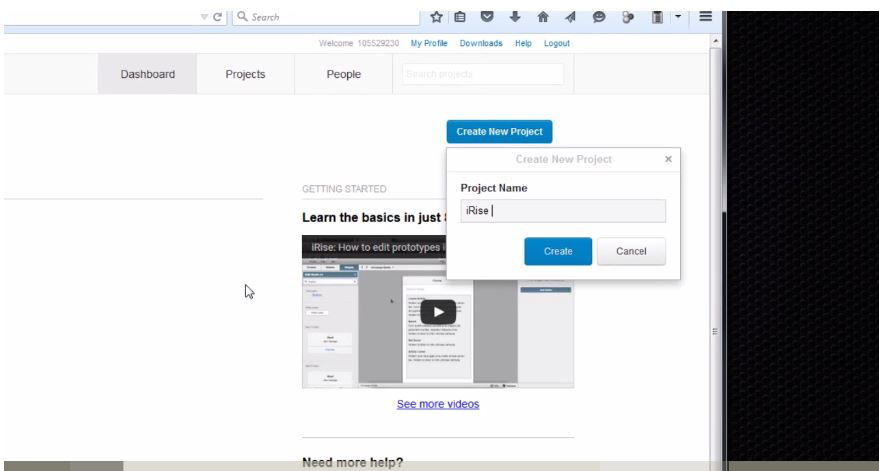The height and width of the screenshot is (471, 879).
Task: Click the spheres extension icon
Action: [627, 17]
